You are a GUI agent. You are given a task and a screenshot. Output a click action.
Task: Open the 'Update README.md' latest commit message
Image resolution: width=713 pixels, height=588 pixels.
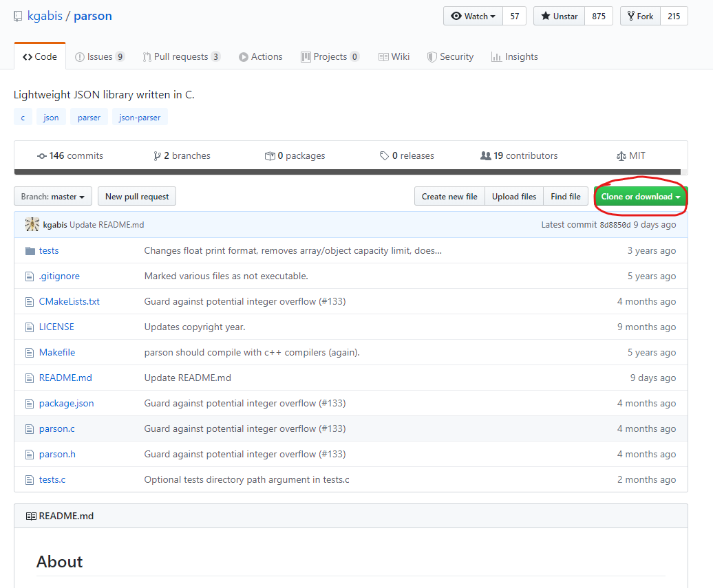pos(107,225)
